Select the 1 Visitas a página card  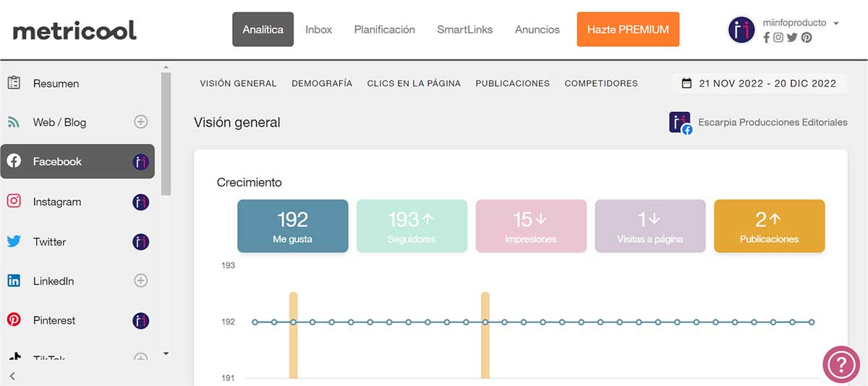click(x=650, y=226)
